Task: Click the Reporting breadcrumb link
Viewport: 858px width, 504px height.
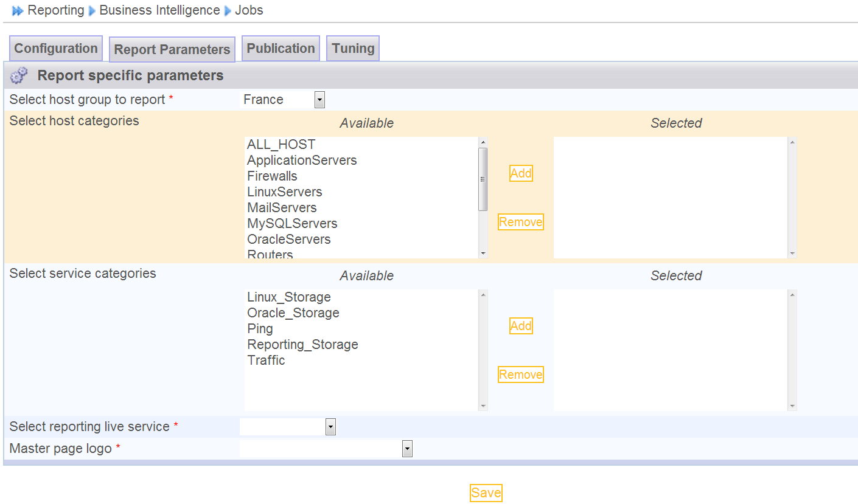Action: [x=56, y=10]
